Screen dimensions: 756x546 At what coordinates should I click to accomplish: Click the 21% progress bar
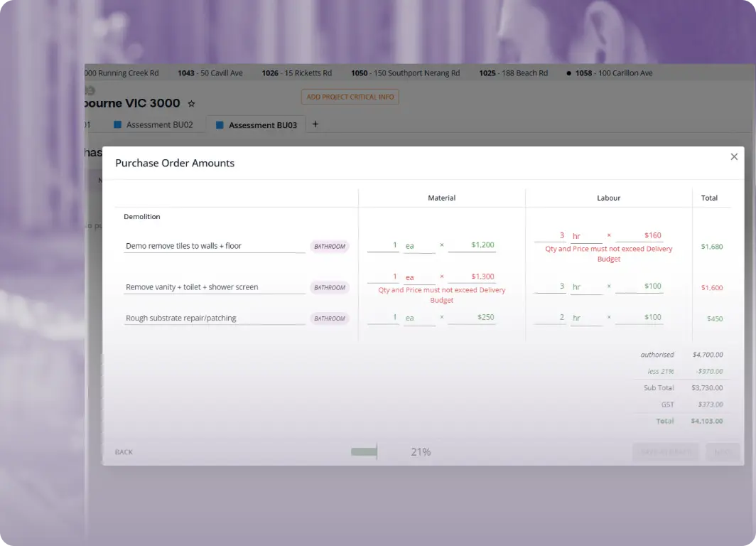pyautogui.click(x=363, y=451)
